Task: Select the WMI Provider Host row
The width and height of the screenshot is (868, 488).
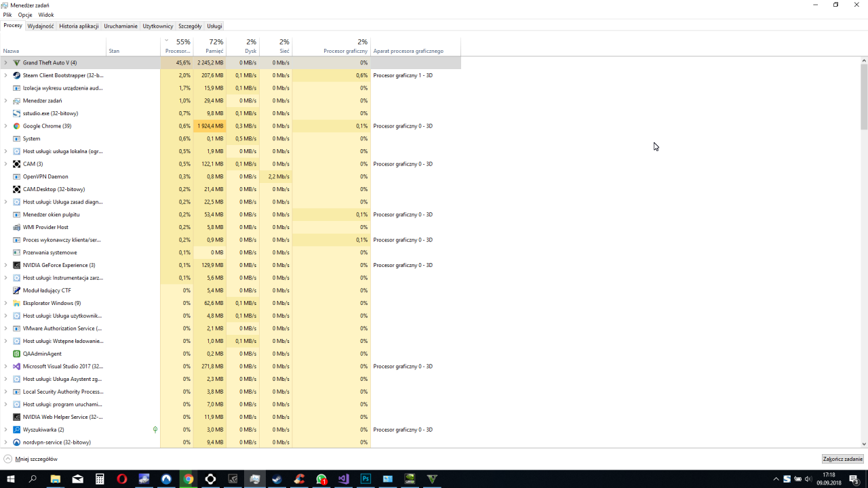Action: coord(231,227)
